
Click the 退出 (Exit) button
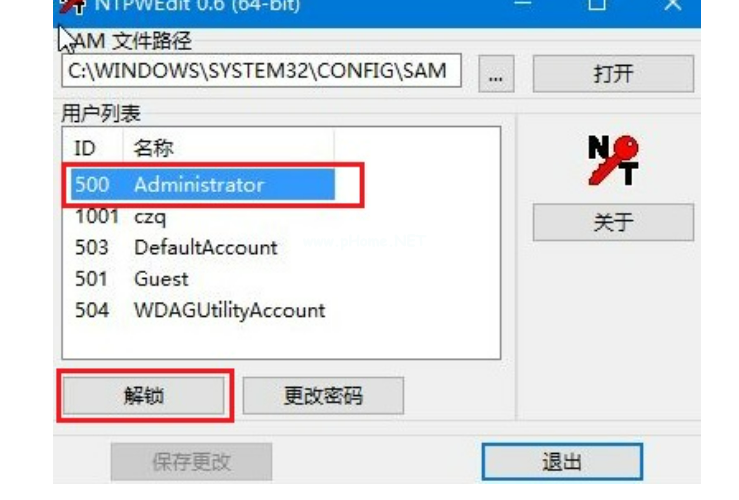pos(562,462)
